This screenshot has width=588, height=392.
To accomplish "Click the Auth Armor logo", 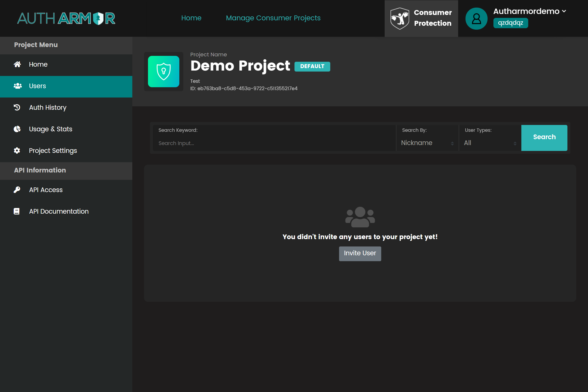I will coord(66,18).
